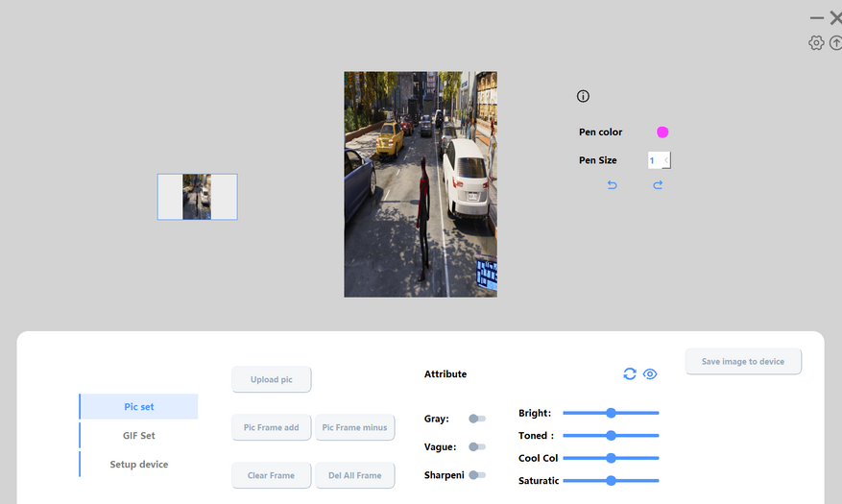Click the Pic Frame add button
This screenshot has height=504, width=842.
coord(272,427)
